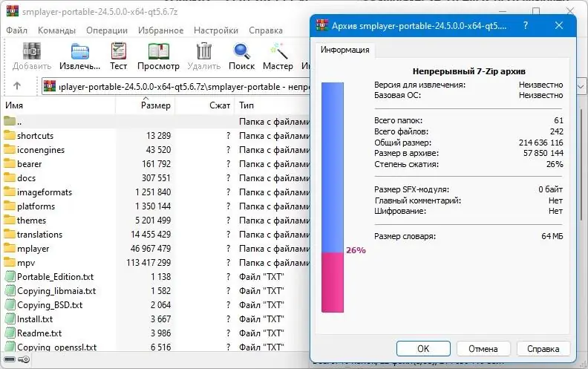Click the 57 850 144 packed size value
Image resolution: width=588 pixels, height=369 pixels.
543,153
